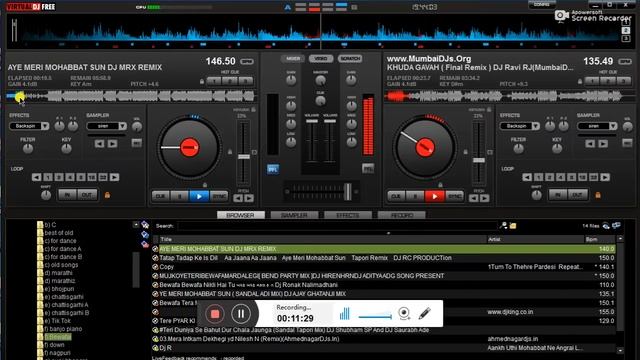The image size is (640, 360).
Task: Next sample arrow on left sampler
Action: point(113,144)
